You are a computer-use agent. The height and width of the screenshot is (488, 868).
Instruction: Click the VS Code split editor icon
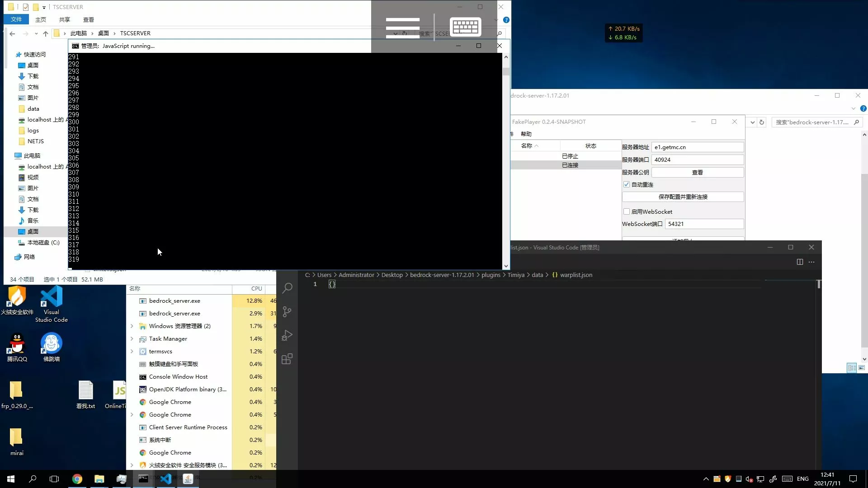click(800, 262)
